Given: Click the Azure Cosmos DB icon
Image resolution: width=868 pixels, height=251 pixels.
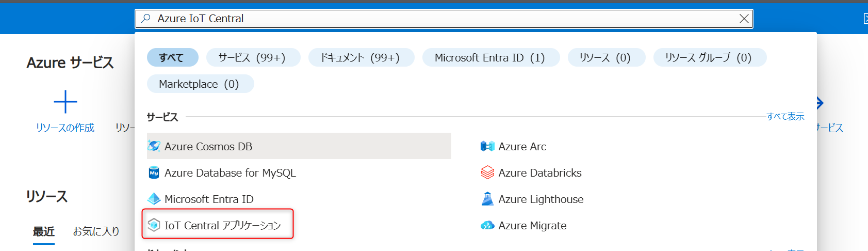Looking at the screenshot, I should click(154, 146).
